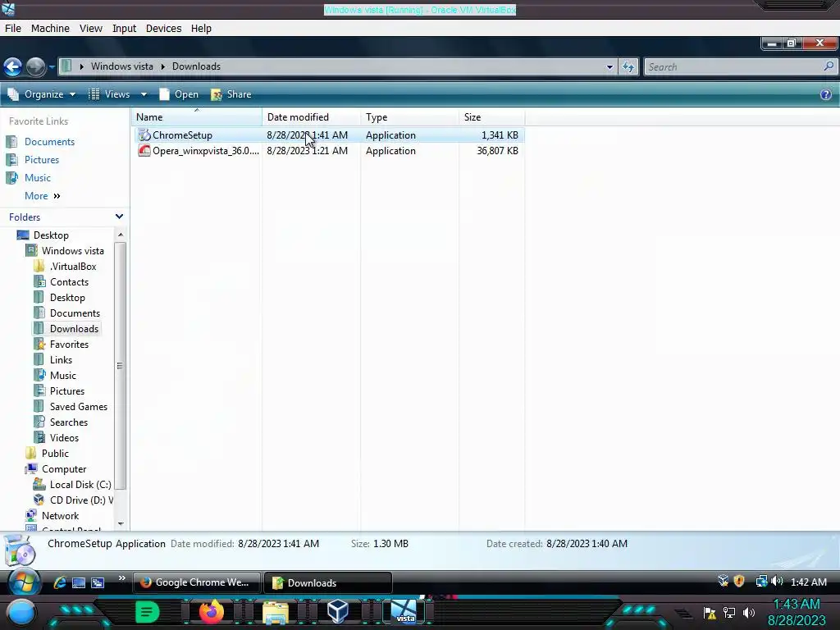Select .VirtualBox folder in tree
Image resolution: width=840 pixels, height=630 pixels.
tap(73, 267)
